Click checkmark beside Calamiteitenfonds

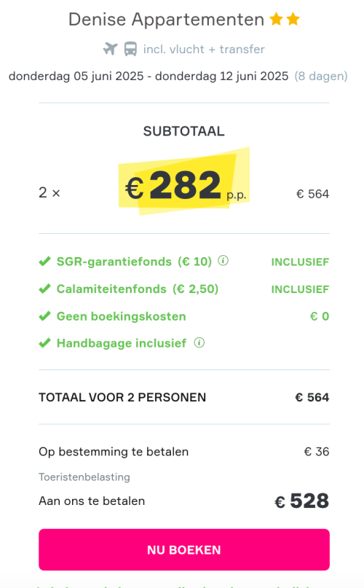[x=44, y=289]
